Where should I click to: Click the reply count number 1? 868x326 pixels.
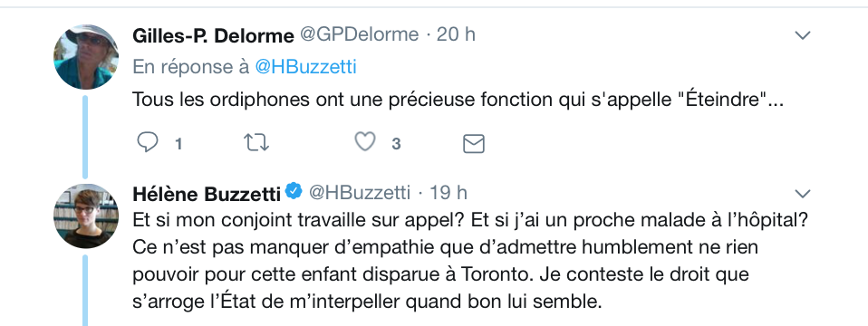[178, 145]
